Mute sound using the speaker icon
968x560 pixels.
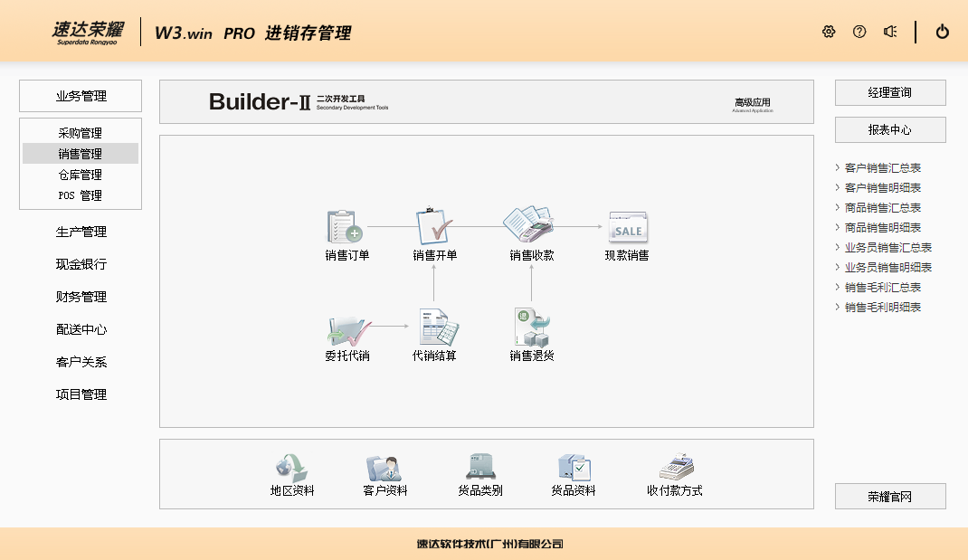(x=890, y=32)
